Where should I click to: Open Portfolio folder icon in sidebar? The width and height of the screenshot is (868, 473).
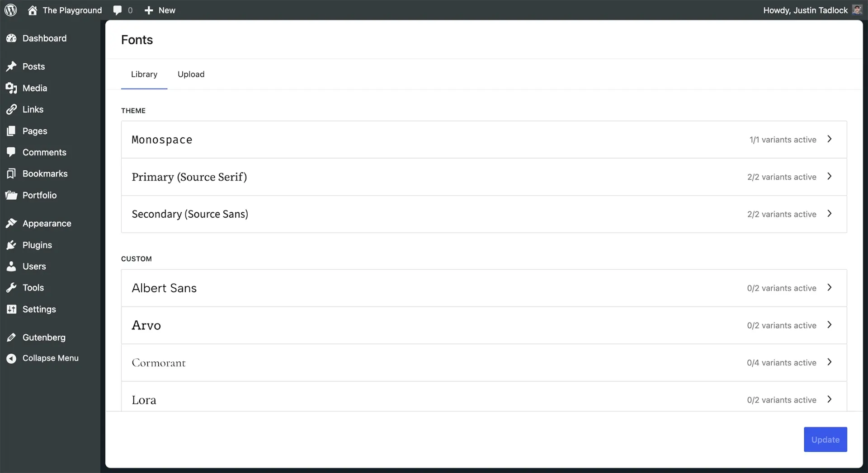tap(11, 195)
